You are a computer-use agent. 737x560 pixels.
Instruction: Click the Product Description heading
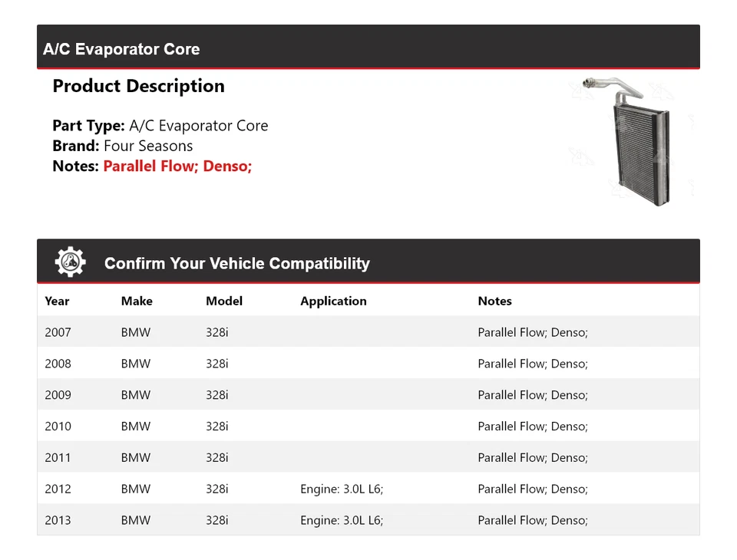[x=138, y=86]
